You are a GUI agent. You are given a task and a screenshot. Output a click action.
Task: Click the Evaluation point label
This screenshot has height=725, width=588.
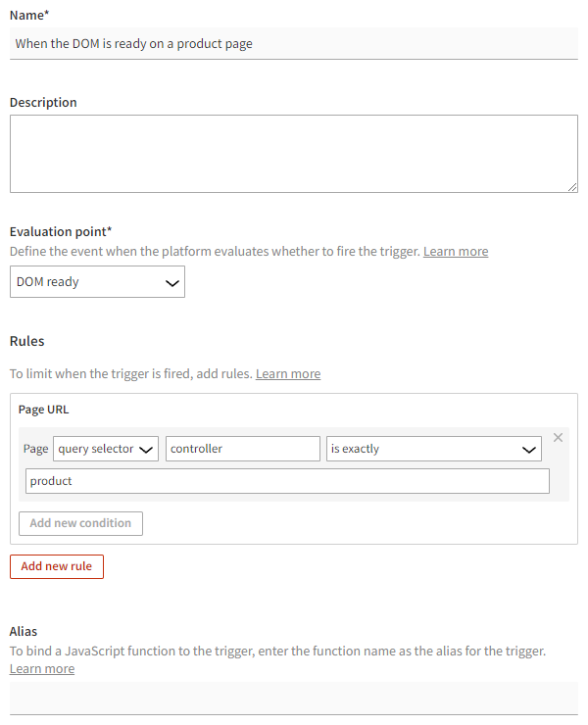[x=61, y=232]
